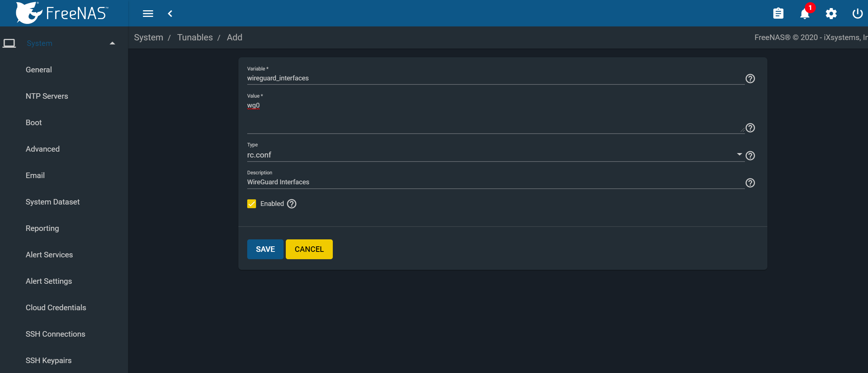Collapse the System menu arrow
The image size is (868, 373).
coord(112,43)
